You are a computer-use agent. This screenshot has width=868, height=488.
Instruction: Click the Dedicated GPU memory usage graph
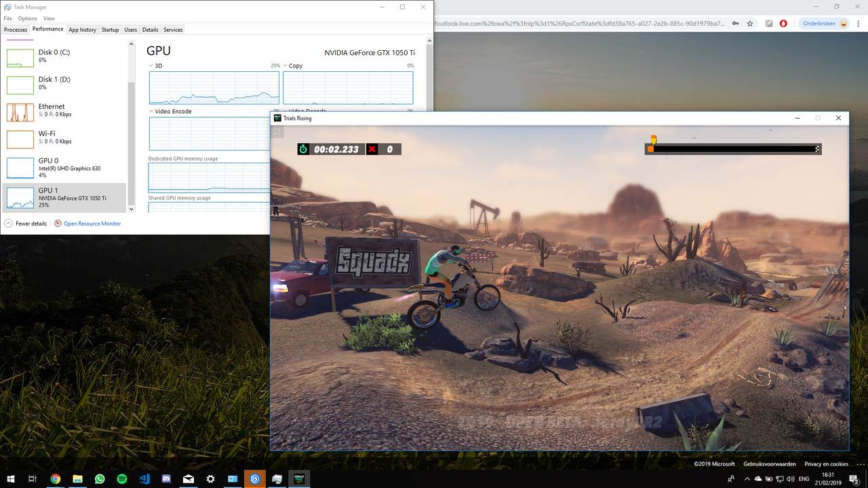coord(209,177)
